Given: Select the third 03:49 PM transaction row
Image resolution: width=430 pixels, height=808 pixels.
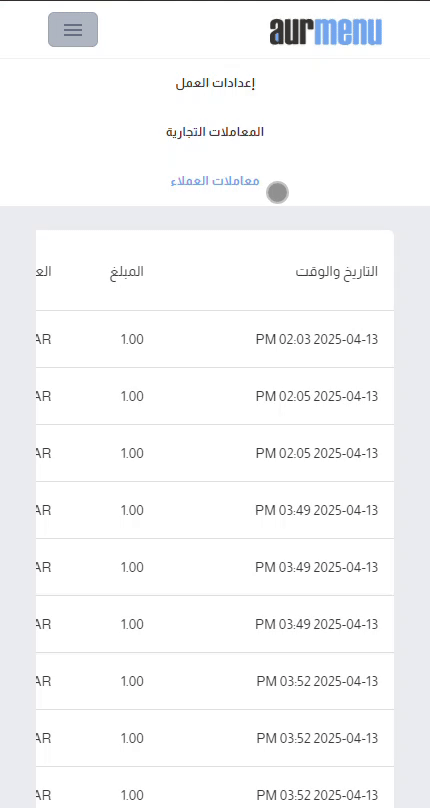Looking at the screenshot, I should (215, 625).
